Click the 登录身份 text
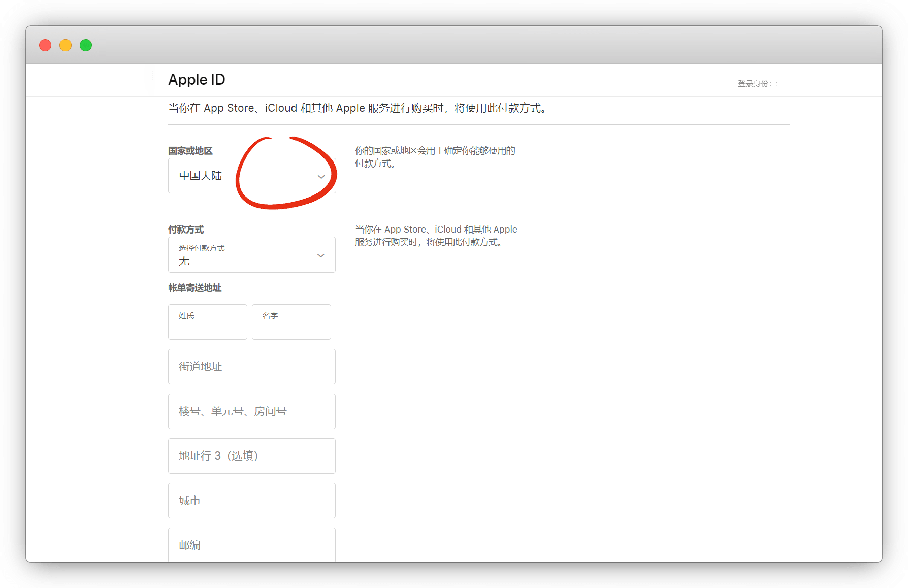Screen dimensions: 908x588 (x=758, y=84)
